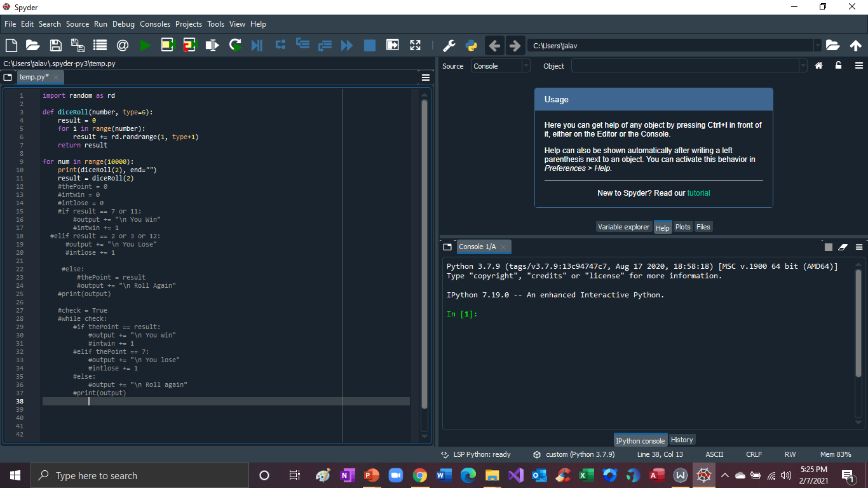Viewport: 868px width, 488px height.
Task: Open the Python path manager
Action: (x=471, y=45)
